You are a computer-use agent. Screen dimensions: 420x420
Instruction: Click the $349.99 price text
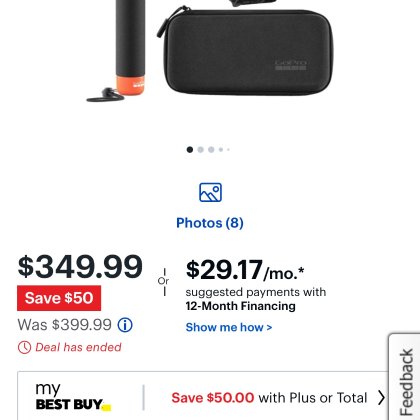point(80,267)
